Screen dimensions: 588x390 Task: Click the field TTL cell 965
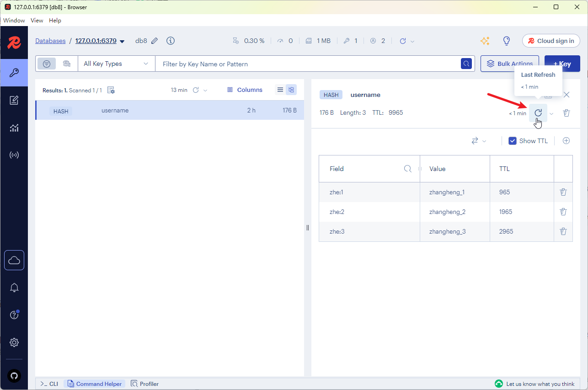tap(522, 192)
